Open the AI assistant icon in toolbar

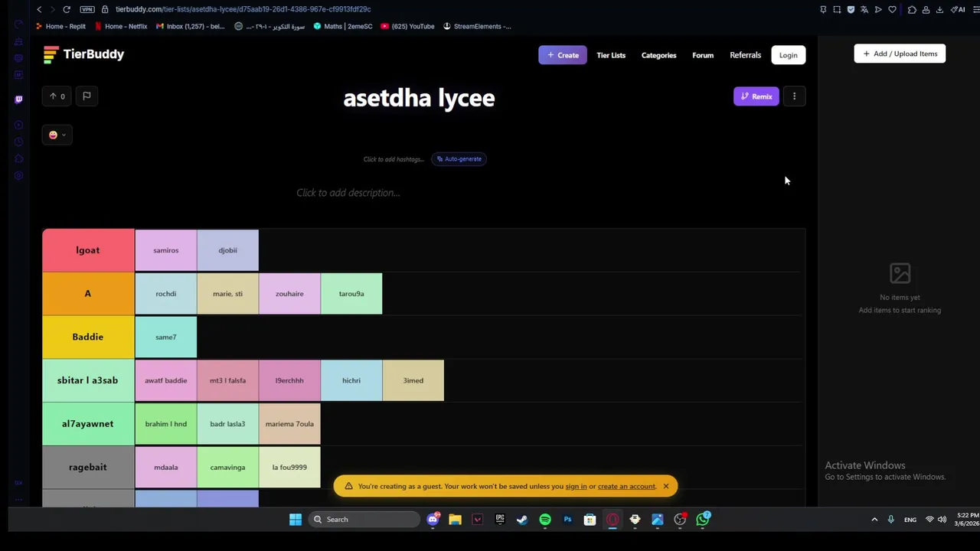pos(957,9)
